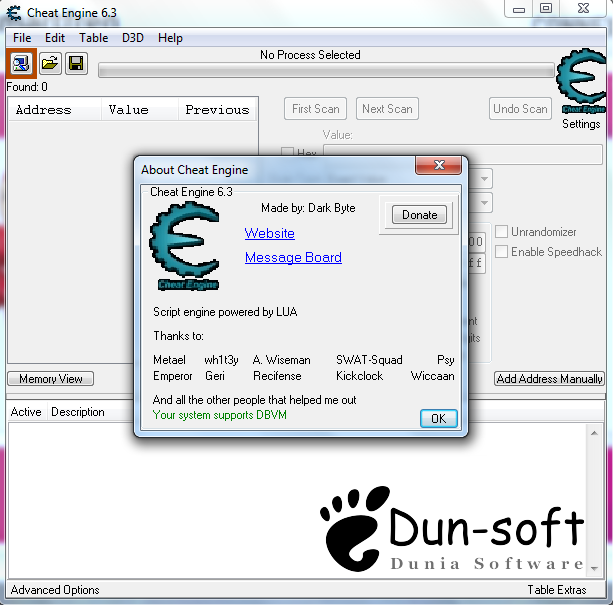Screen dimensions: 613x605
Task: Minimize the Cheat Engine window
Action: (518, 9)
